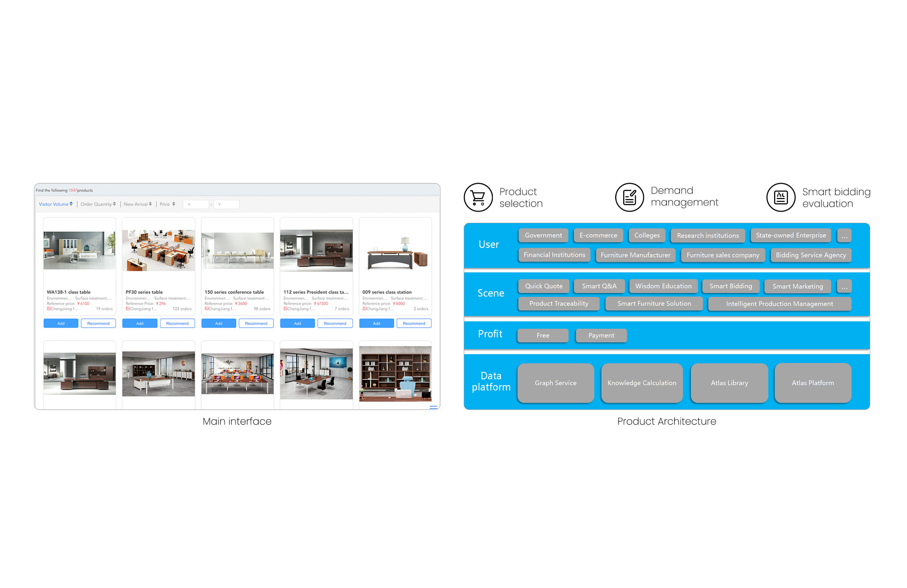Select Free in the Profit row
The height and width of the screenshot is (588, 907).
click(542, 335)
